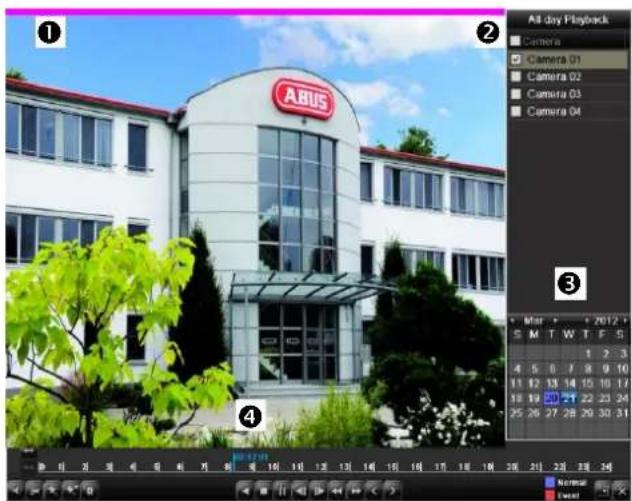This screenshot has width=632, height=501.
Task: Jump to hour 10 on the timeline
Action: point(274,467)
